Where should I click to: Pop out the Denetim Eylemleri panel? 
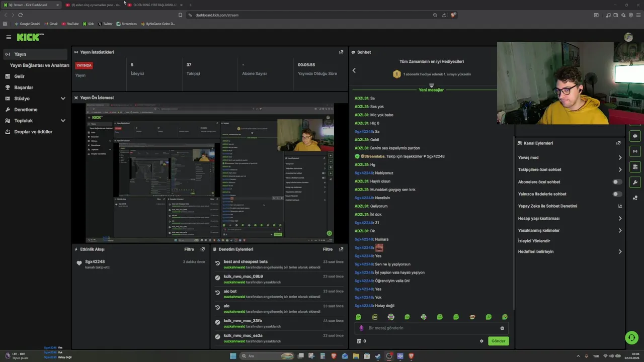(341, 249)
